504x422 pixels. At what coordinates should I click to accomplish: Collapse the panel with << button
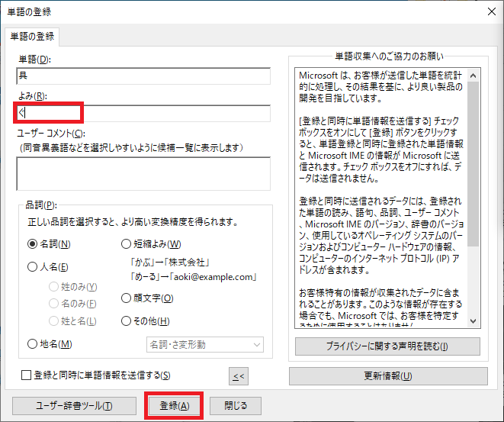coord(239,376)
